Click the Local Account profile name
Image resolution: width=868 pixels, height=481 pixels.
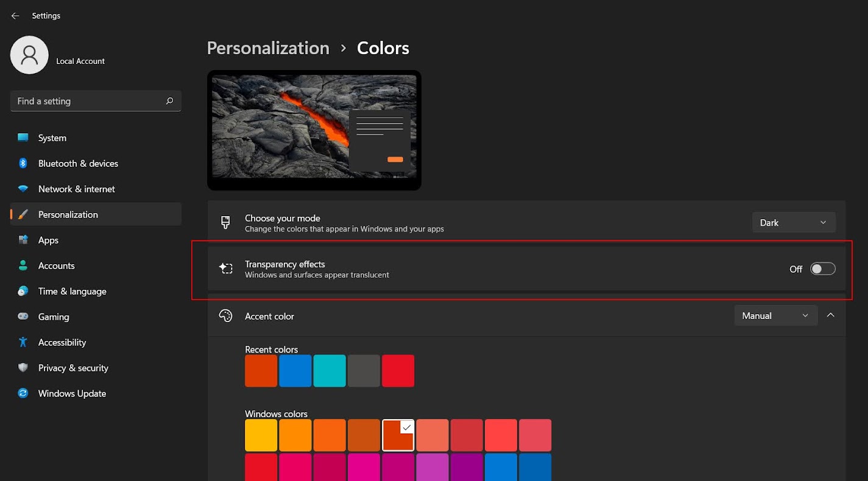(x=80, y=61)
